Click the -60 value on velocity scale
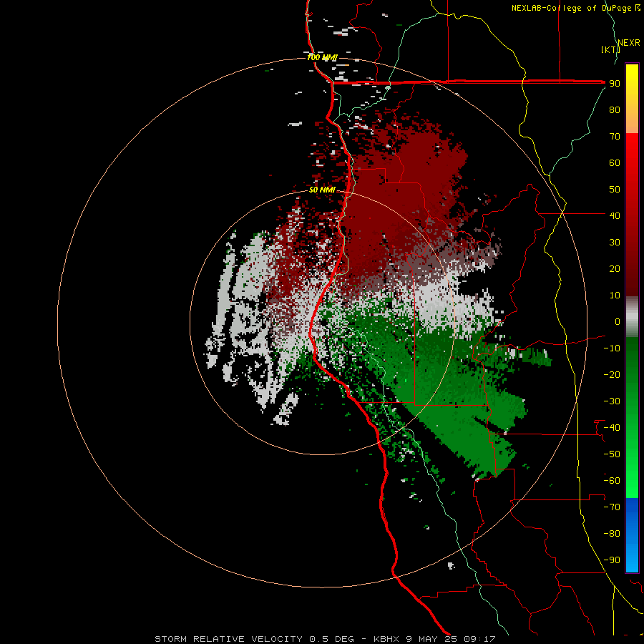 pyautogui.click(x=612, y=481)
